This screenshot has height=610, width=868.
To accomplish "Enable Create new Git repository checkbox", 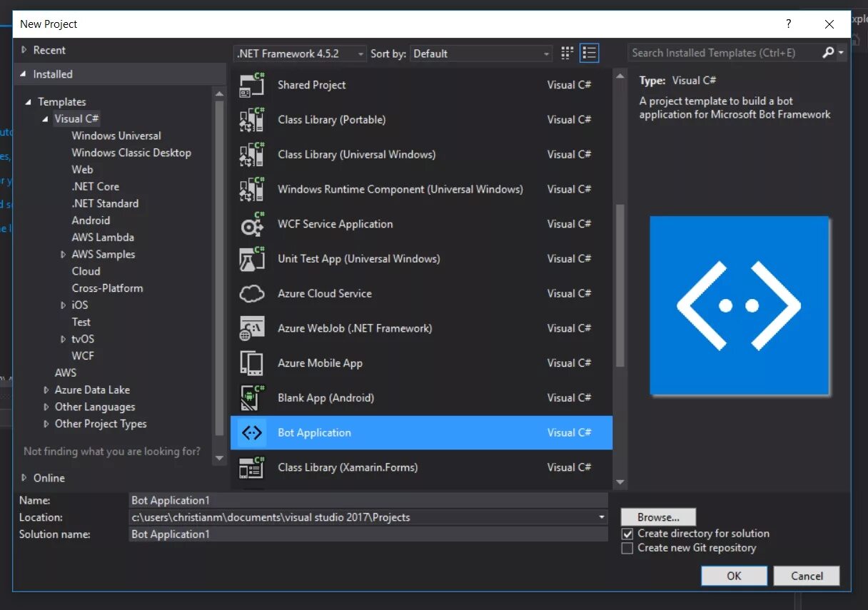I will [x=627, y=548].
